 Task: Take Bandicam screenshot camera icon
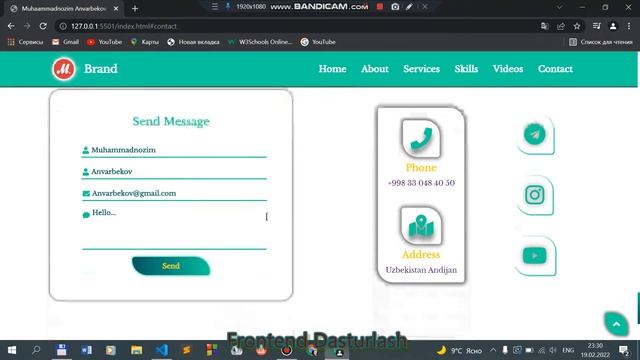pyautogui.click(x=395, y=7)
